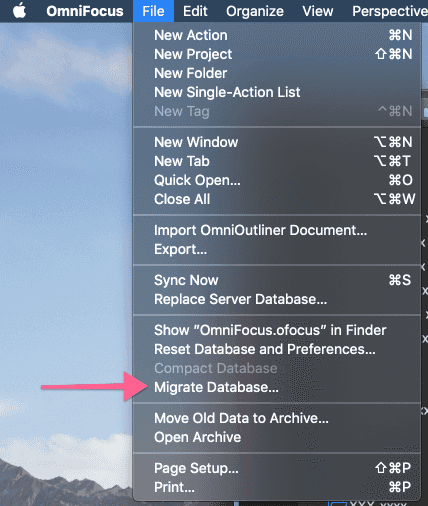This screenshot has height=506, width=428.
Task: Choose Migrate Database… item
Action: click(277, 387)
